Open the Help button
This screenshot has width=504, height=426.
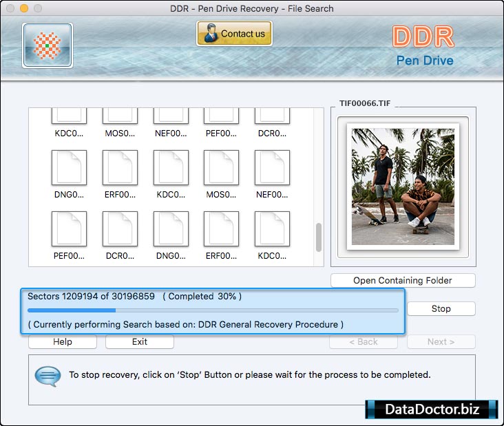click(63, 342)
